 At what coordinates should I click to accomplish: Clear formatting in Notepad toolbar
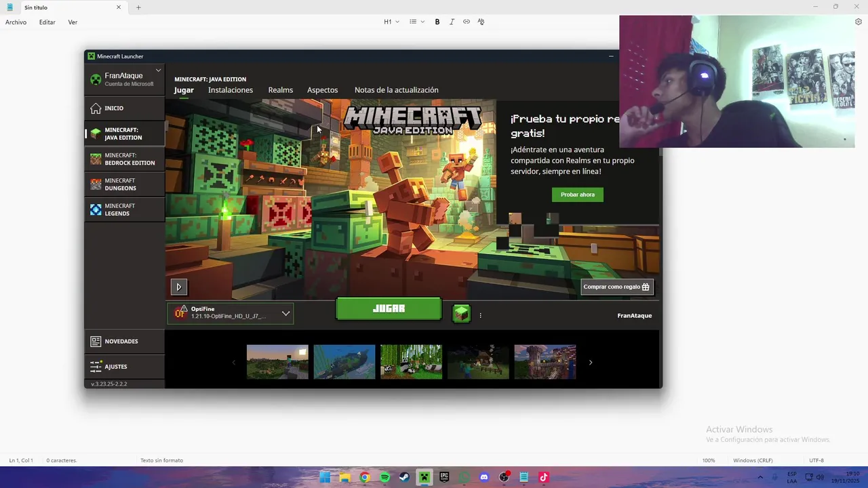coord(481,22)
